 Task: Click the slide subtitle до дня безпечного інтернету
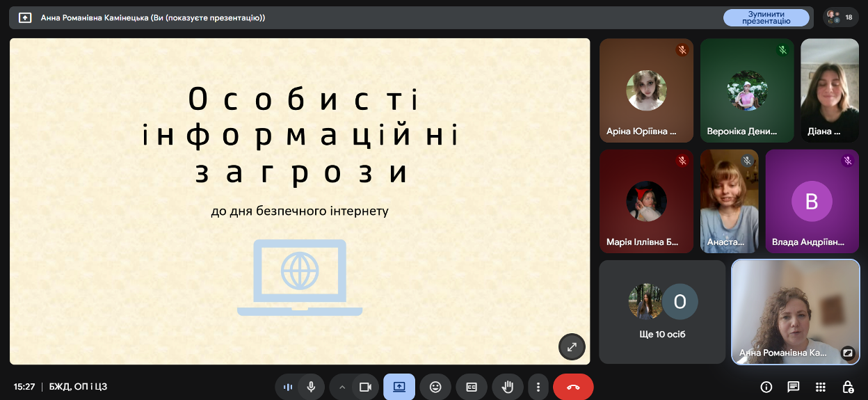tap(300, 210)
